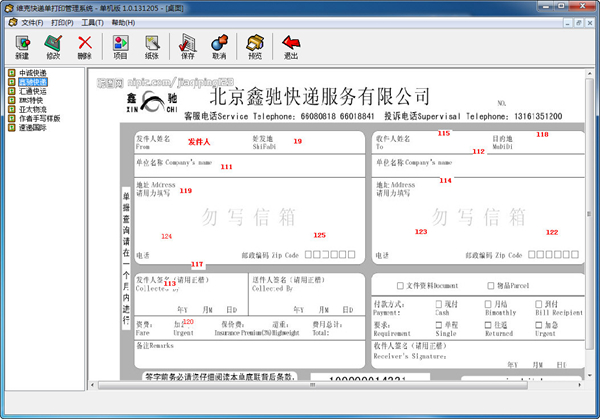Cancel editing with the 取消 icon
600x419 pixels.
(219, 47)
